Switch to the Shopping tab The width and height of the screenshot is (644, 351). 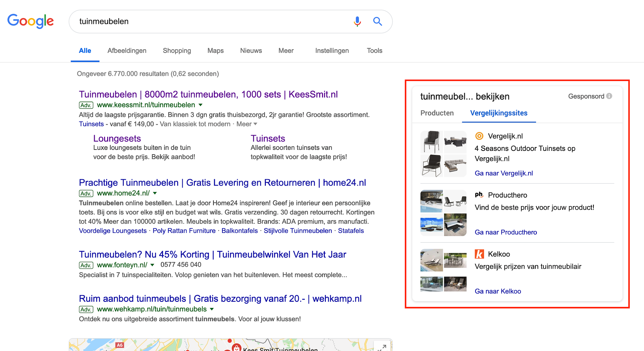click(x=177, y=51)
